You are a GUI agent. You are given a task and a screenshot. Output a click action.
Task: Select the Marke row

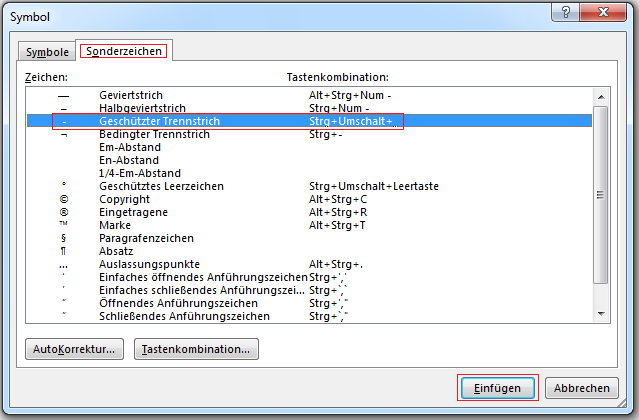pyautogui.click(x=309, y=225)
